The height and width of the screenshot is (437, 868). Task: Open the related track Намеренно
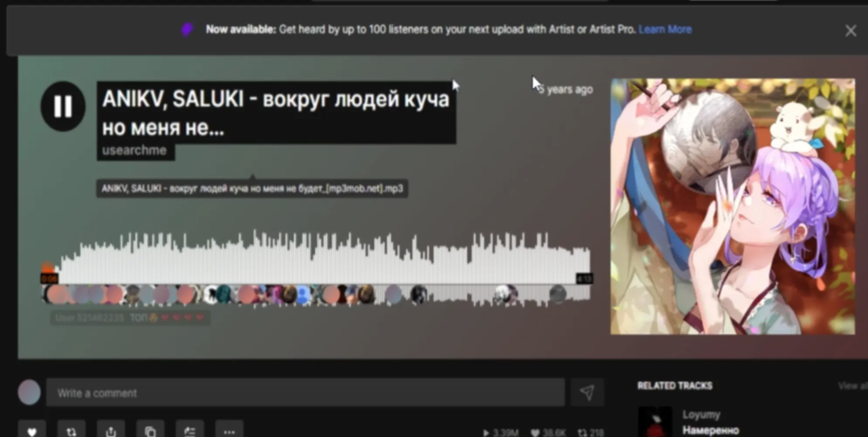pyautogui.click(x=711, y=430)
